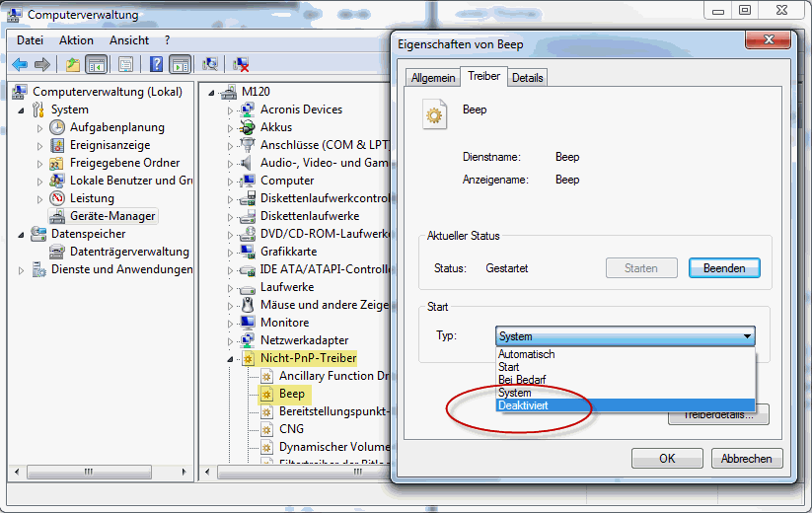Select the Ereignisanzeige item in tree

[x=110, y=145]
